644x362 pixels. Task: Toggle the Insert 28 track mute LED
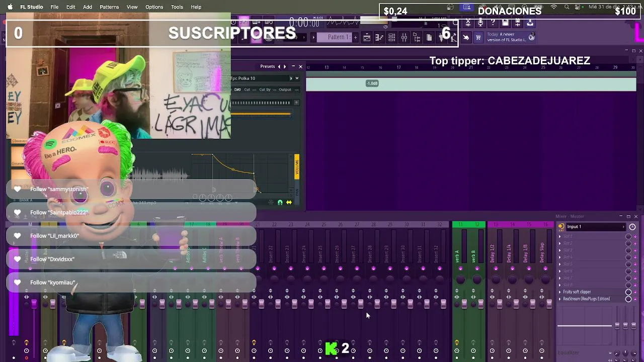pos(373,268)
